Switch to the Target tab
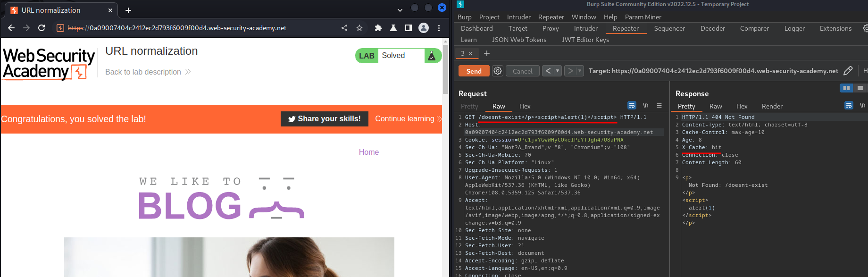The width and height of the screenshot is (868, 277). tap(517, 28)
